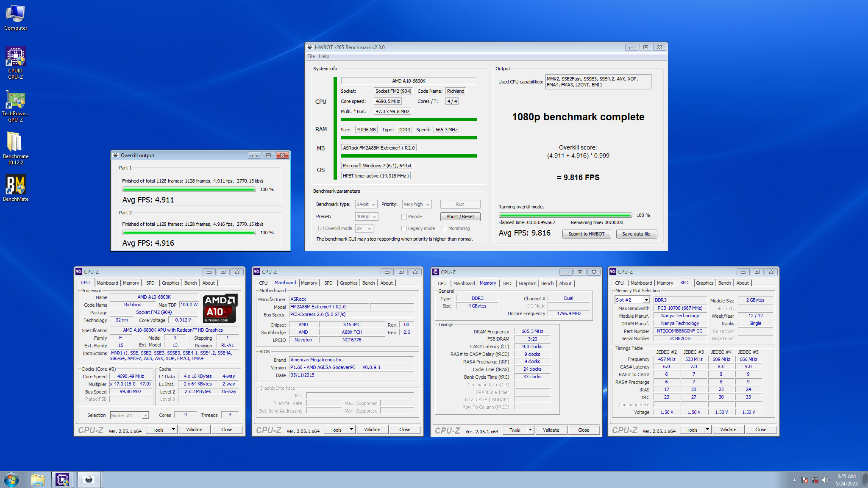Image resolution: width=868 pixels, height=488 pixels.
Task: Open the volume speaker tray icon
Action: click(825, 480)
